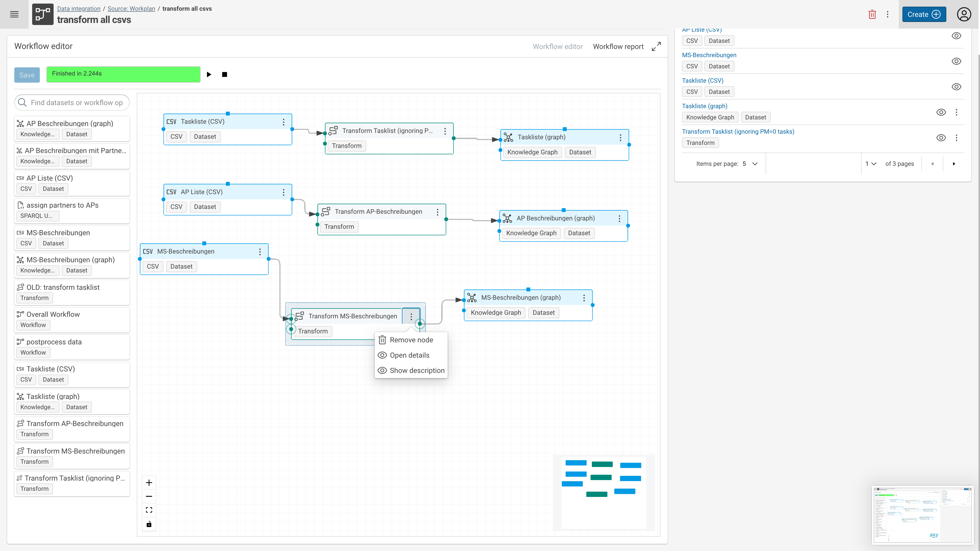Click the Create button
The width and height of the screenshot is (980, 551).
click(x=924, y=14)
